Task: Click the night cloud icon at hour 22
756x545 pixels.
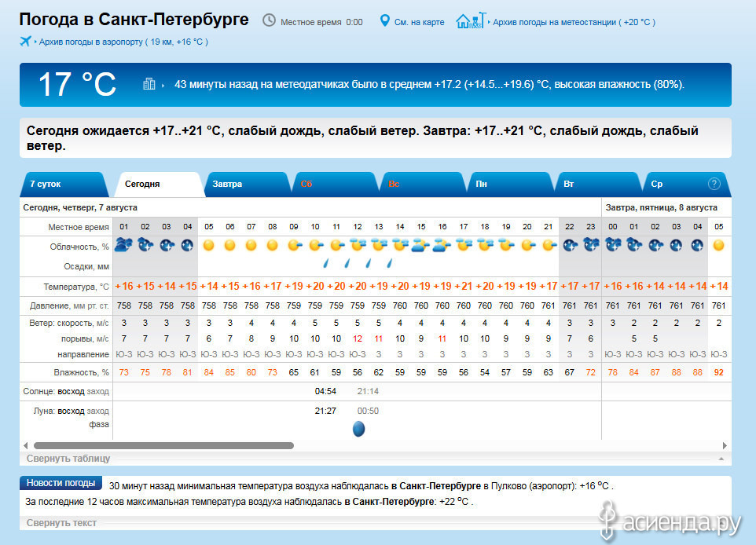Action: click(570, 245)
